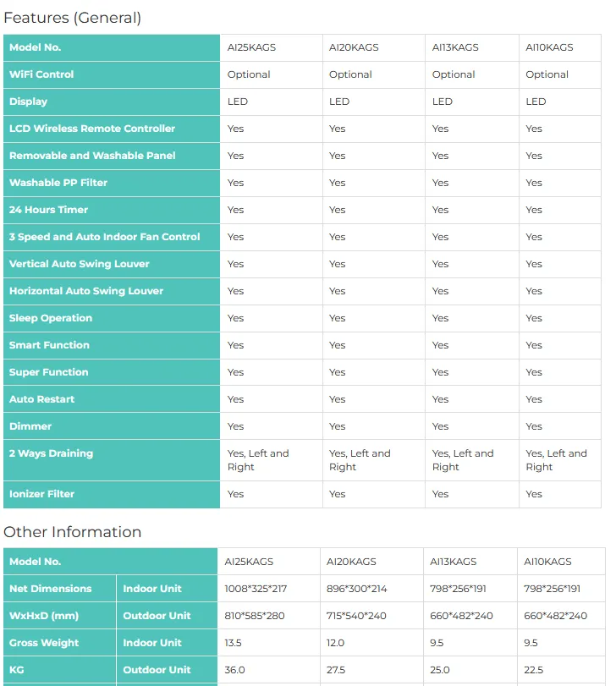Image resolution: width=616 pixels, height=686 pixels.
Task: Click the Horizontal Auto Swing Louver label
Action: tap(86, 291)
